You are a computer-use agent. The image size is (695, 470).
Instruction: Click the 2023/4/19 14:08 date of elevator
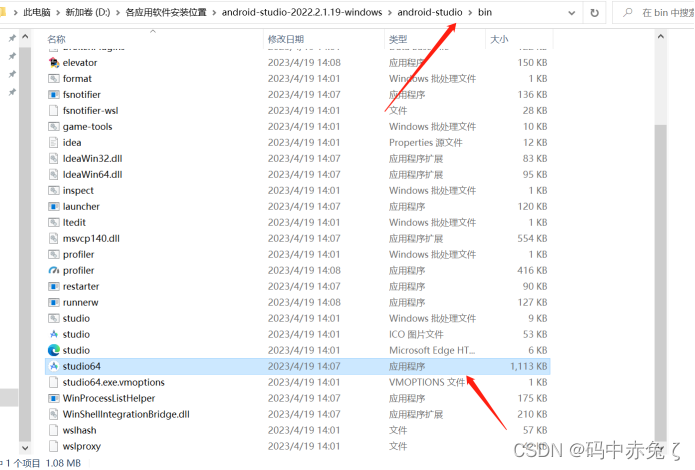[304, 63]
